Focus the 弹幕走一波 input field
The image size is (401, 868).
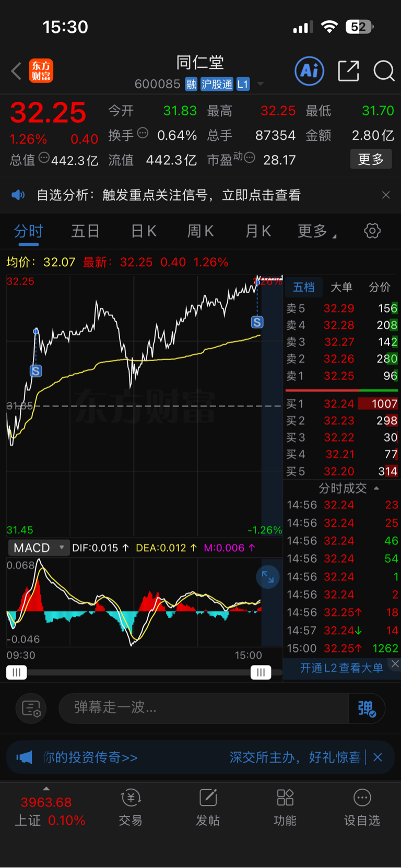(x=204, y=708)
